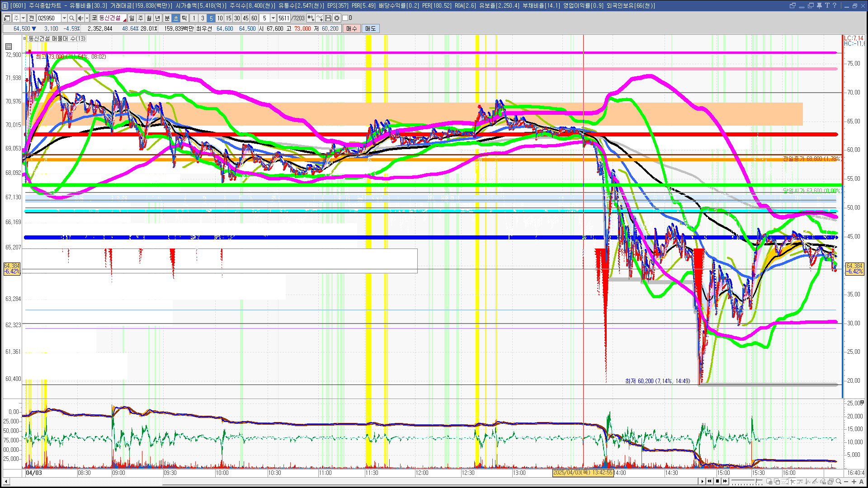Click the 매수 buy button
Viewport: 868px width, 488px height.
coord(352,28)
